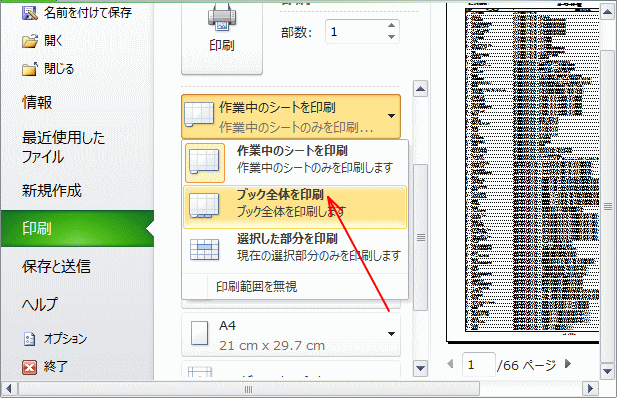
Task: Click the Save As (名前を付けて保存) label
Action: click(x=87, y=13)
